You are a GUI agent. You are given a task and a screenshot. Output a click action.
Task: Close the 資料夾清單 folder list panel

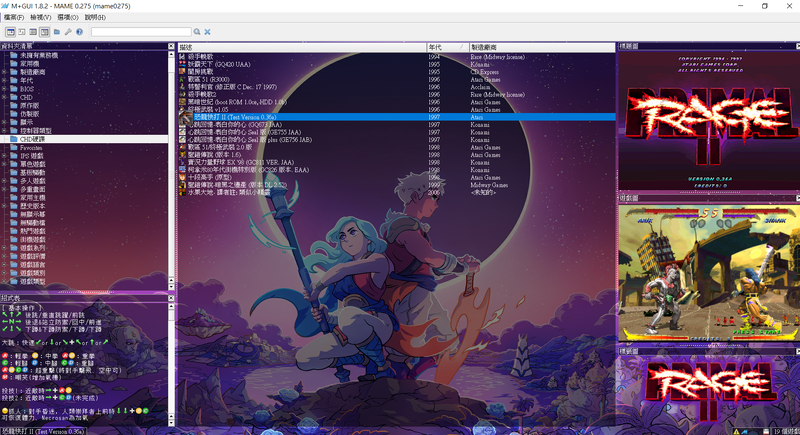(171, 46)
